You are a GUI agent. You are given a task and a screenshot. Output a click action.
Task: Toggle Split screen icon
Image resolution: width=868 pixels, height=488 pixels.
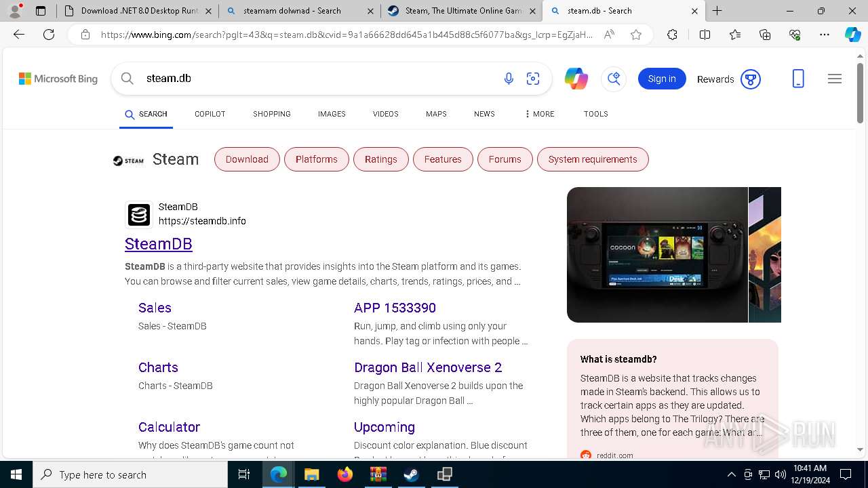705,35
